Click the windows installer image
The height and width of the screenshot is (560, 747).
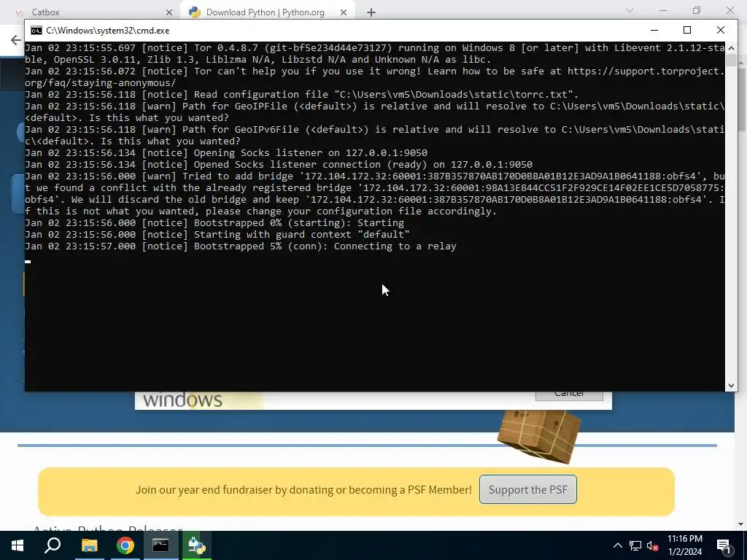(199, 400)
